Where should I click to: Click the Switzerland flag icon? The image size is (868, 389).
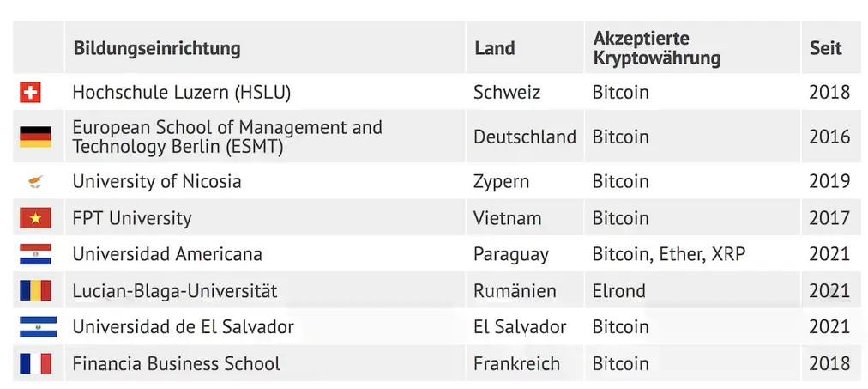click(x=30, y=92)
